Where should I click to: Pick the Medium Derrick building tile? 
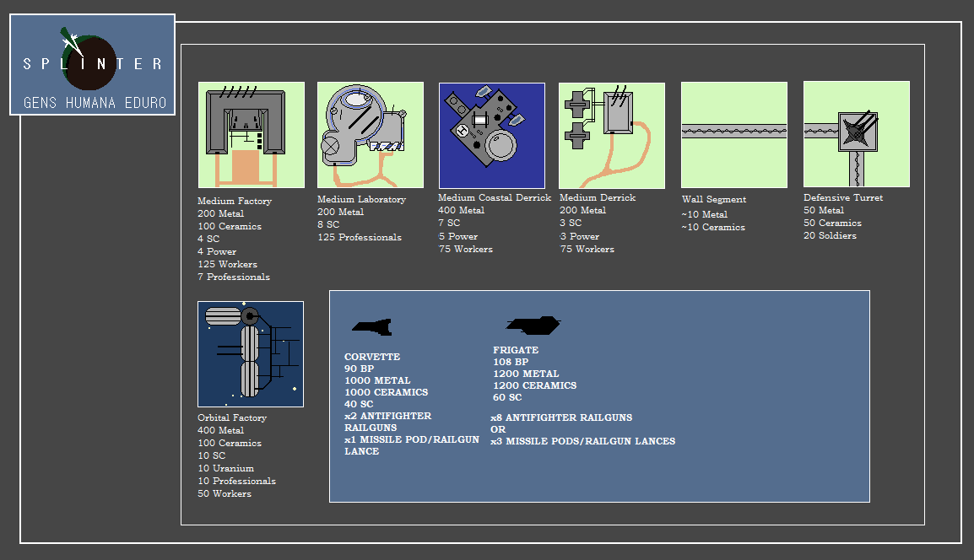(611, 135)
